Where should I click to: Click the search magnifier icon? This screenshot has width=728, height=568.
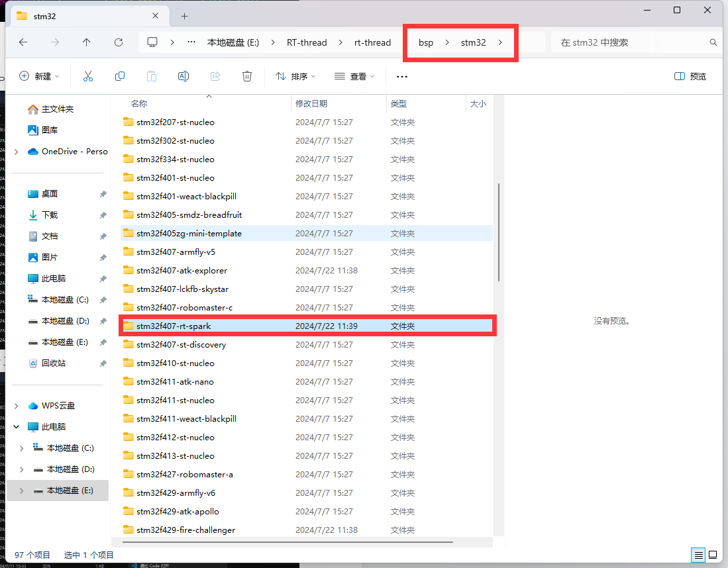click(713, 42)
